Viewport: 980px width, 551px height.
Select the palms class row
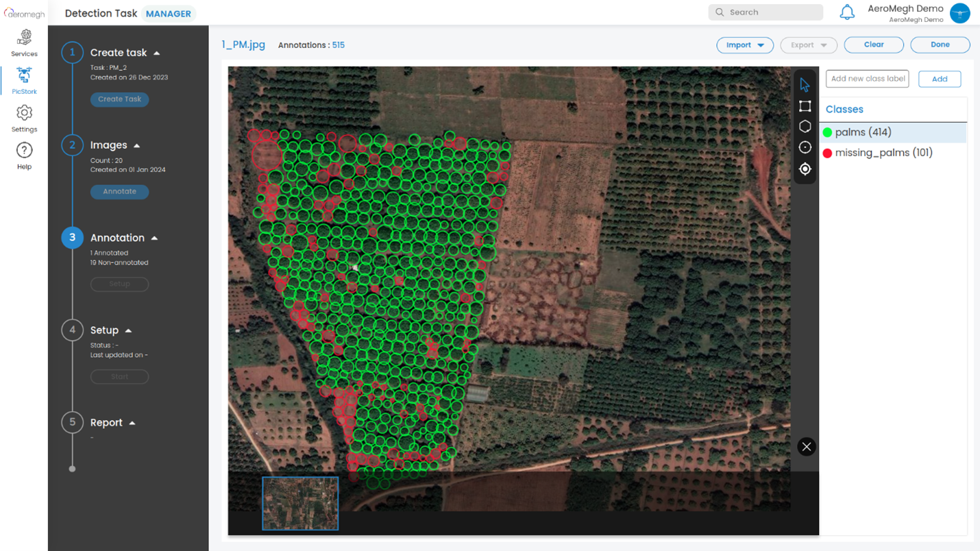892,132
